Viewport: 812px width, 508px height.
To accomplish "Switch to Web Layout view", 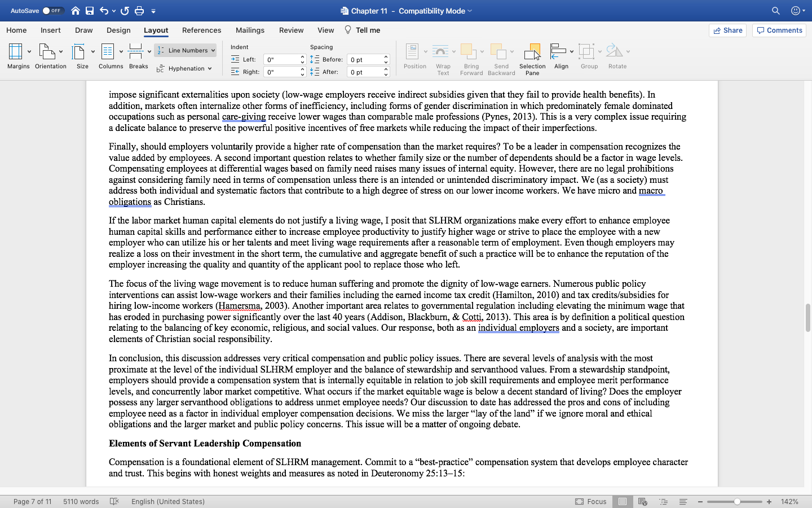I will coord(642,501).
